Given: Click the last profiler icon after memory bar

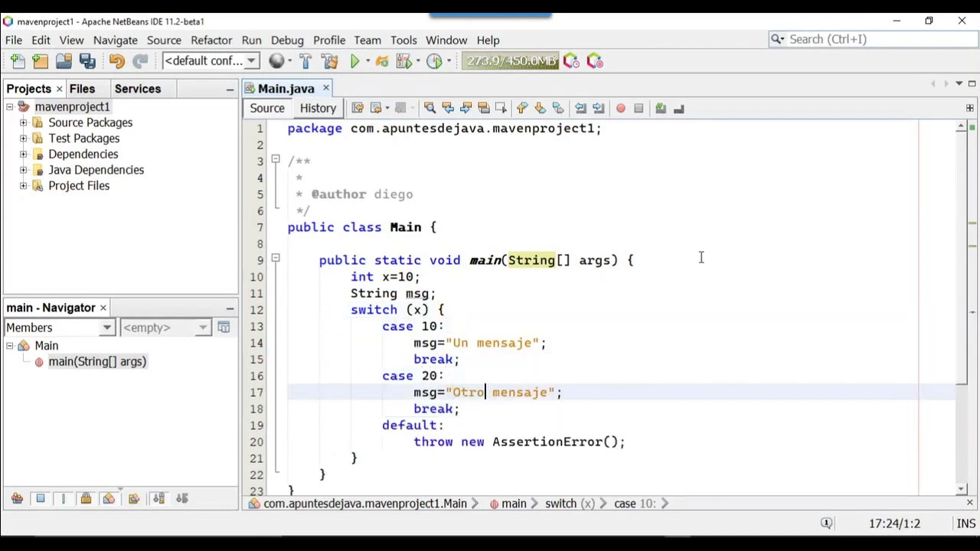Looking at the screenshot, I should (x=595, y=61).
